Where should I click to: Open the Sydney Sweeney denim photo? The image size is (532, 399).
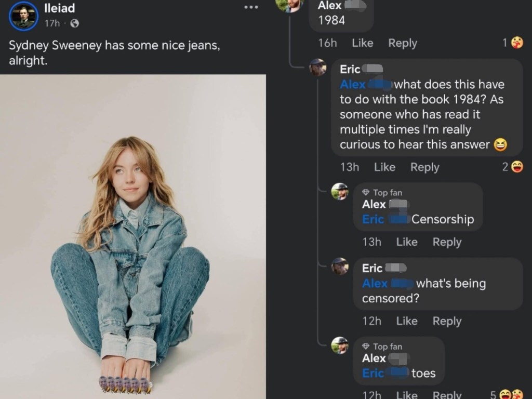coord(133,236)
